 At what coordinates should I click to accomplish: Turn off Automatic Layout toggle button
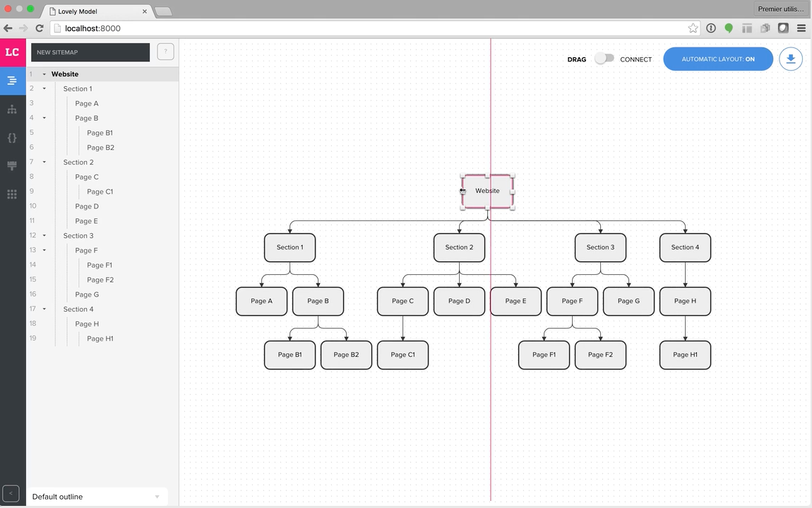pos(718,59)
